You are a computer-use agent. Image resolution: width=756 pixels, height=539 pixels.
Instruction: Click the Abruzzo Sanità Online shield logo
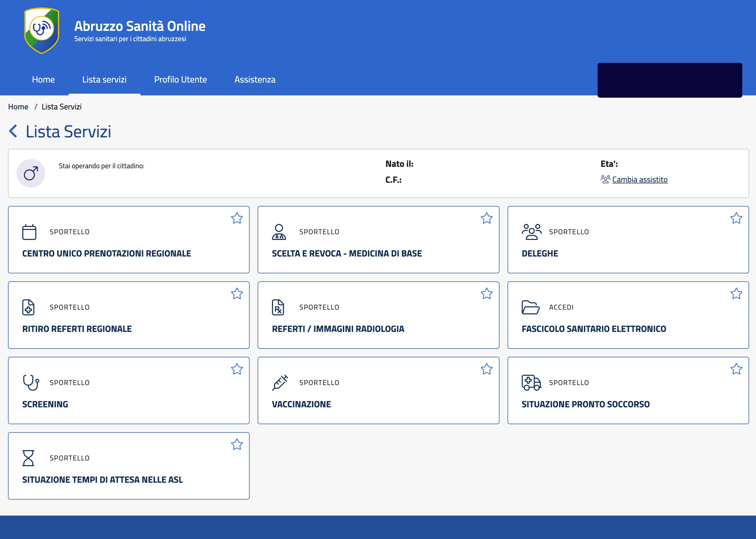[x=42, y=31]
